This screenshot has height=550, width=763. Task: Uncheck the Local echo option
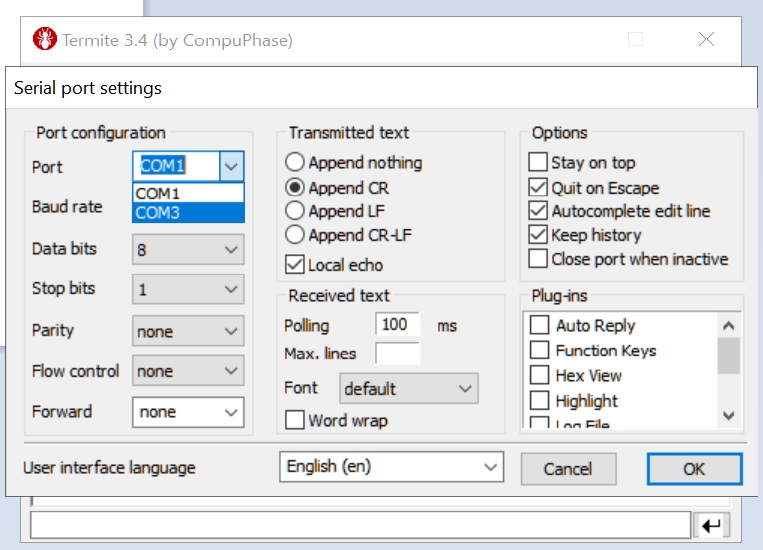click(295, 265)
